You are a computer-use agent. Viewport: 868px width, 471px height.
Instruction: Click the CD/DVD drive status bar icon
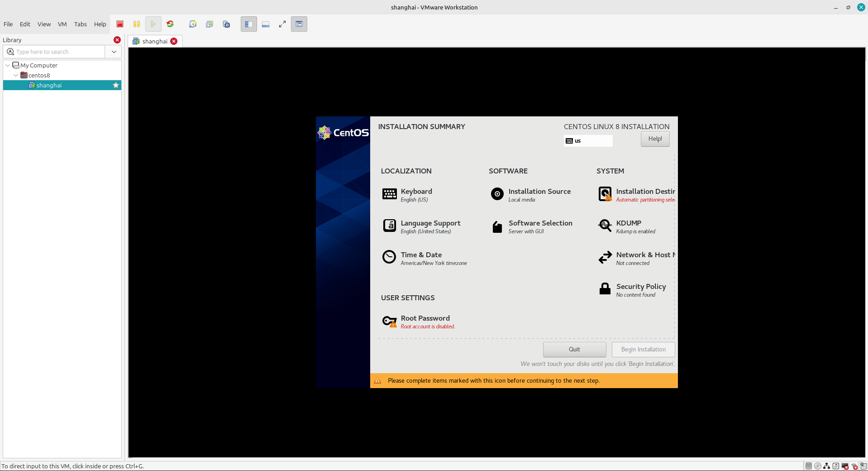coord(818,466)
